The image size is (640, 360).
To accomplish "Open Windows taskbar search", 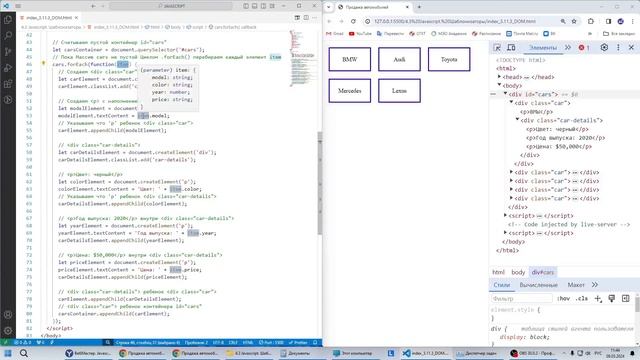I will pyautogui.click(x=24, y=353).
